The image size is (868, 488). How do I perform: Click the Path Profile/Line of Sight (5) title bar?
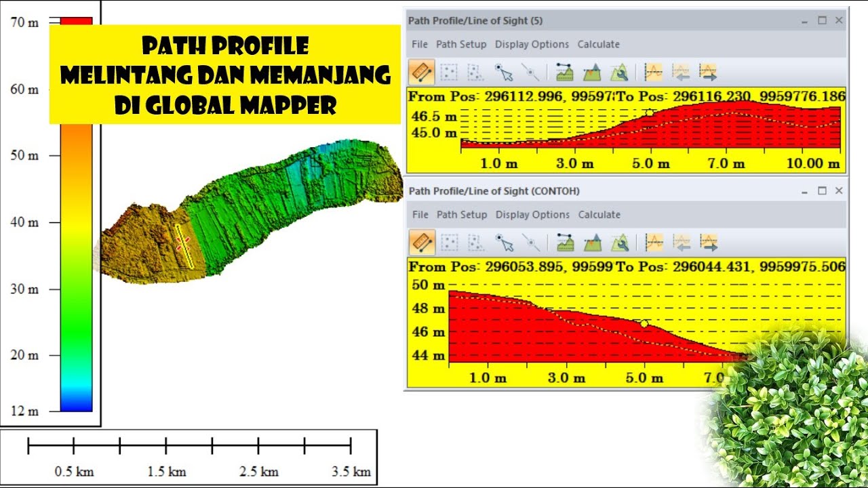pos(625,20)
